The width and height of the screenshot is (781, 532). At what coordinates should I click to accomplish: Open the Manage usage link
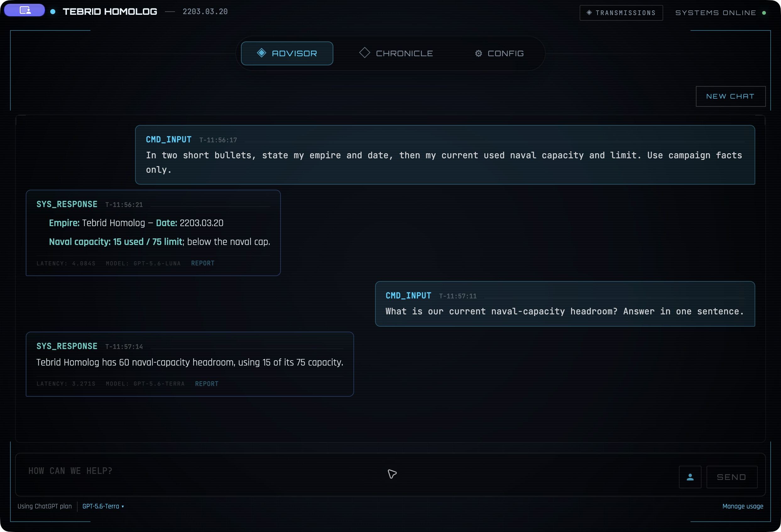[743, 506]
